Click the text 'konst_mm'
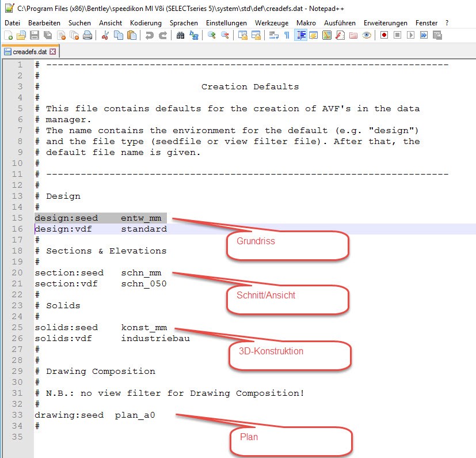Image resolution: width=476 pixels, height=458 pixels. 144,328
